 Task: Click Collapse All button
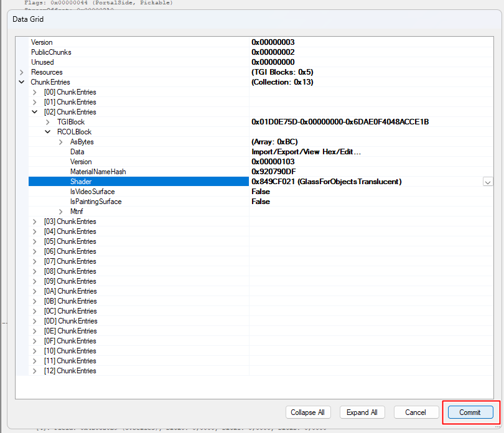(x=307, y=412)
